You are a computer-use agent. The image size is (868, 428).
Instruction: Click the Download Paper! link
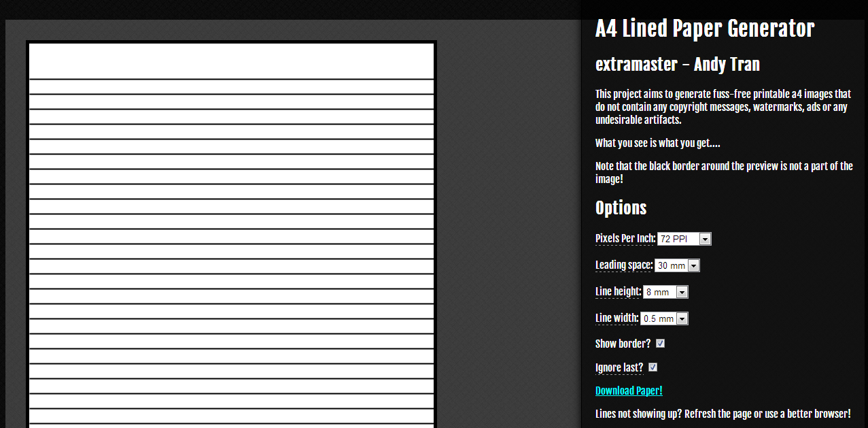628,390
